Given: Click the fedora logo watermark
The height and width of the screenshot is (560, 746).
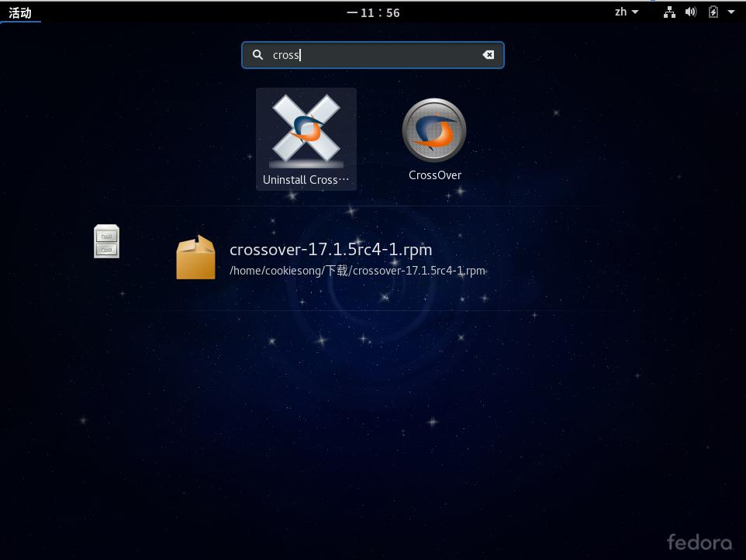Looking at the screenshot, I should [x=699, y=541].
